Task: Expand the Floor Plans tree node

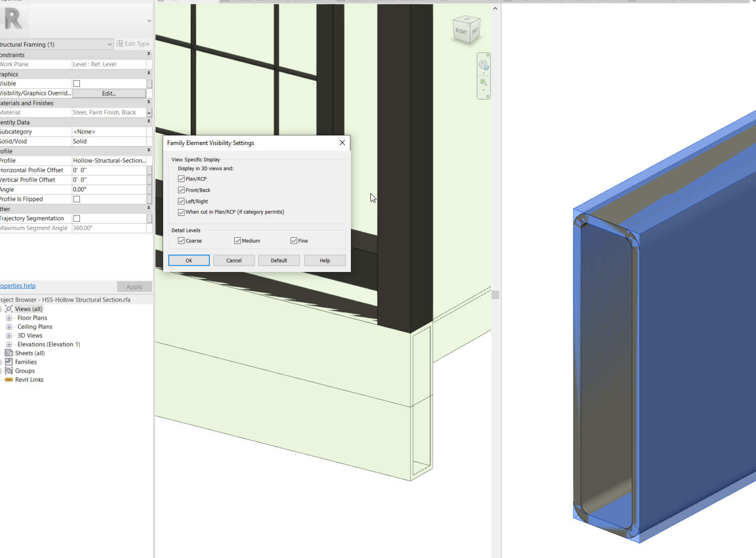Action: (8, 318)
